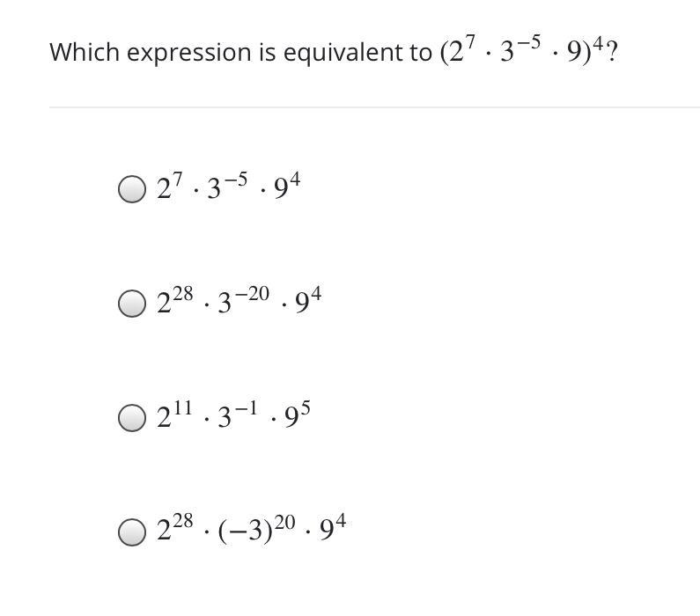Click the 2^28 term in the fourth option

(174, 531)
